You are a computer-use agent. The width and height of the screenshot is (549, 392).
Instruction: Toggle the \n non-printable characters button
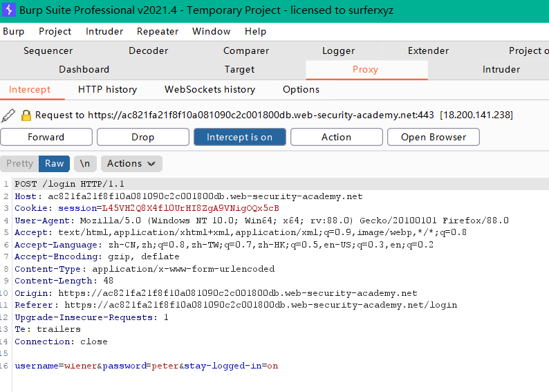tap(85, 163)
